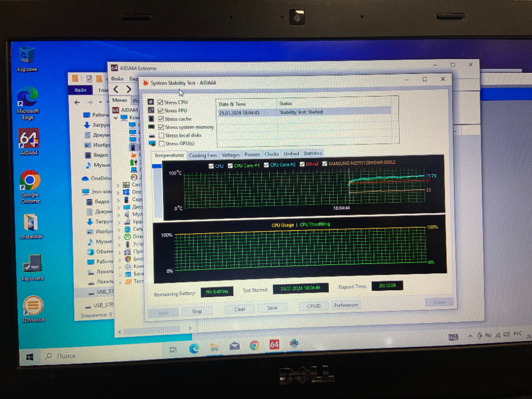The image size is (532, 399).
Task: Click the Forward arrow in AIDA64 Extreme toolbar
Action: 129,89
